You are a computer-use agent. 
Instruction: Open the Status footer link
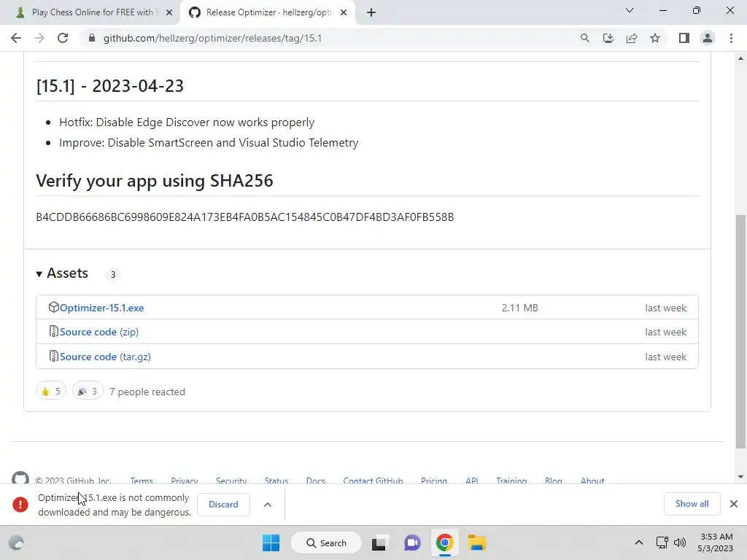tap(276, 481)
